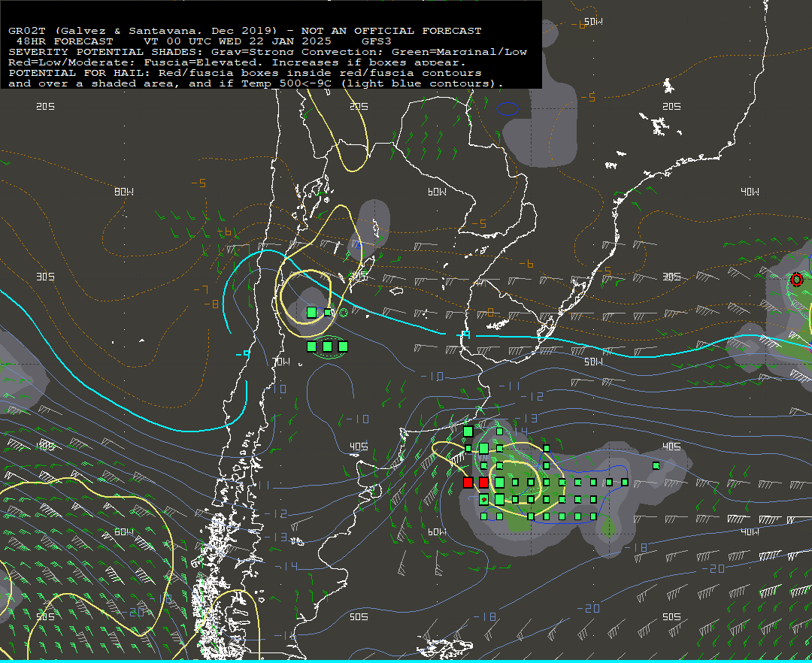
Task: Click the "SEVERITY POTENTIAL SHADES" legend line
Action: click(267, 52)
